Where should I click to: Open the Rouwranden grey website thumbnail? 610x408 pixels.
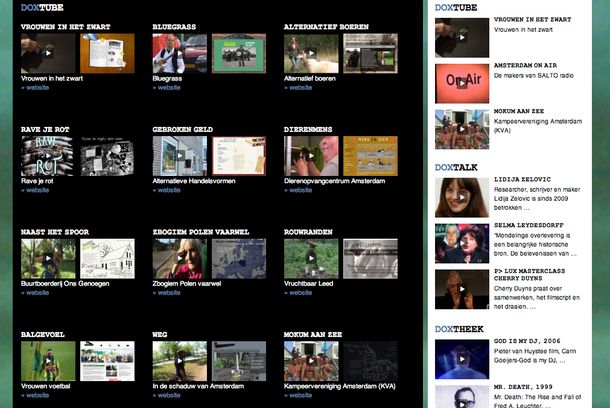click(370, 259)
